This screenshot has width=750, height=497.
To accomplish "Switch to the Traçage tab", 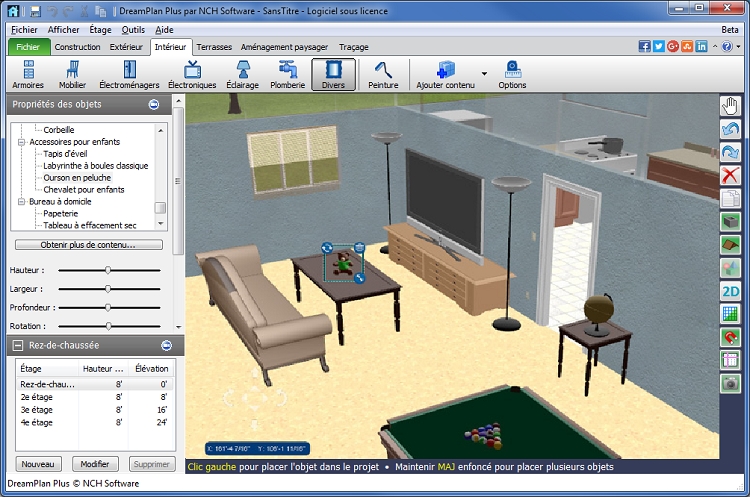I will (x=353, y=47).
